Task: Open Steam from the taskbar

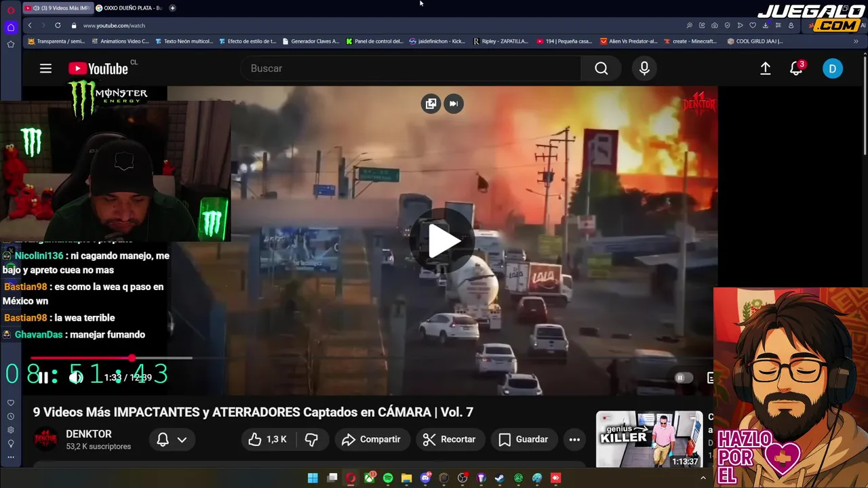Action: 500,478
